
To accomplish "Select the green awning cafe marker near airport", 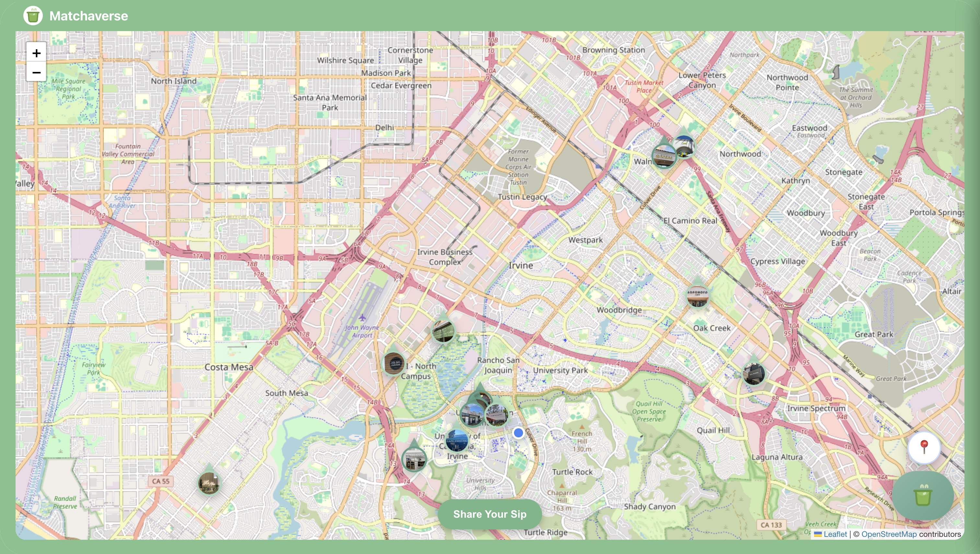I will [443, 331].
